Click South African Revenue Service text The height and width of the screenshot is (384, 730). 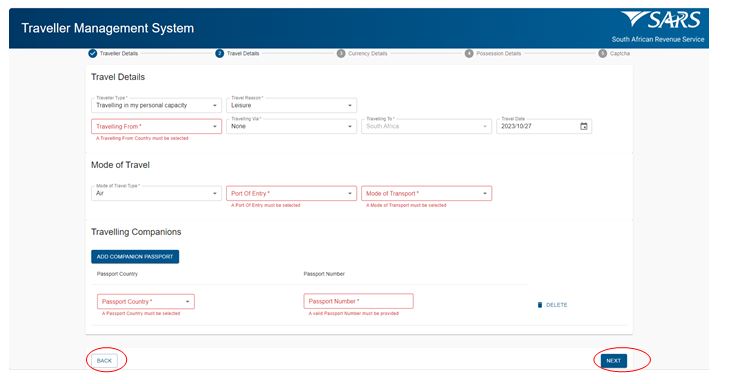(658, 39)
